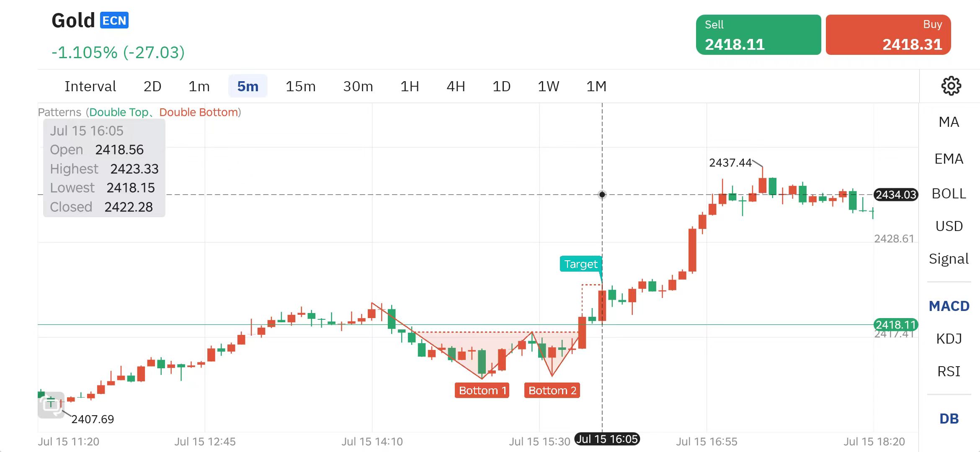Enable the BOLL indicator overlay

pos(949,194)
